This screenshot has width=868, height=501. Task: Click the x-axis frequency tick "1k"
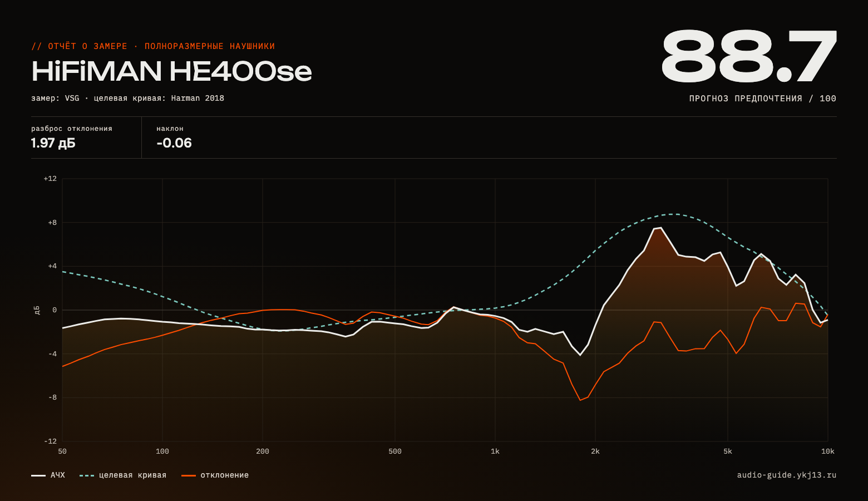tap(495, 451)
